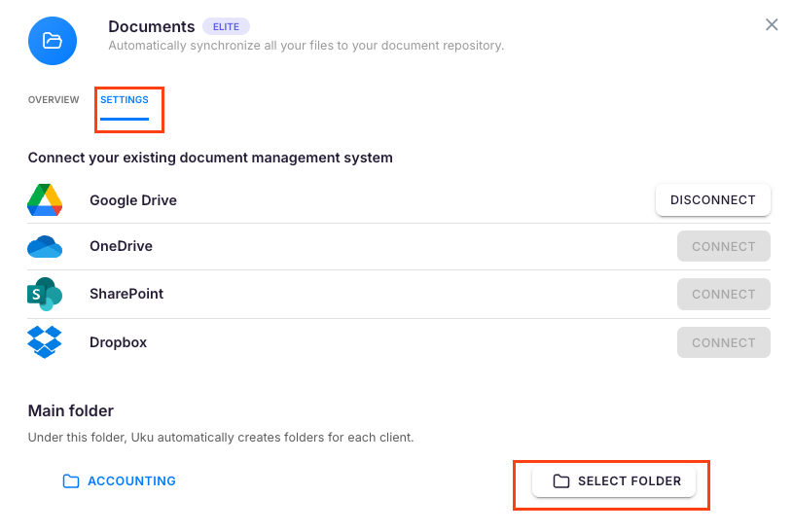Switch to the Overview tab
Viewport: 793px width, 532px height.
[54, 100]
